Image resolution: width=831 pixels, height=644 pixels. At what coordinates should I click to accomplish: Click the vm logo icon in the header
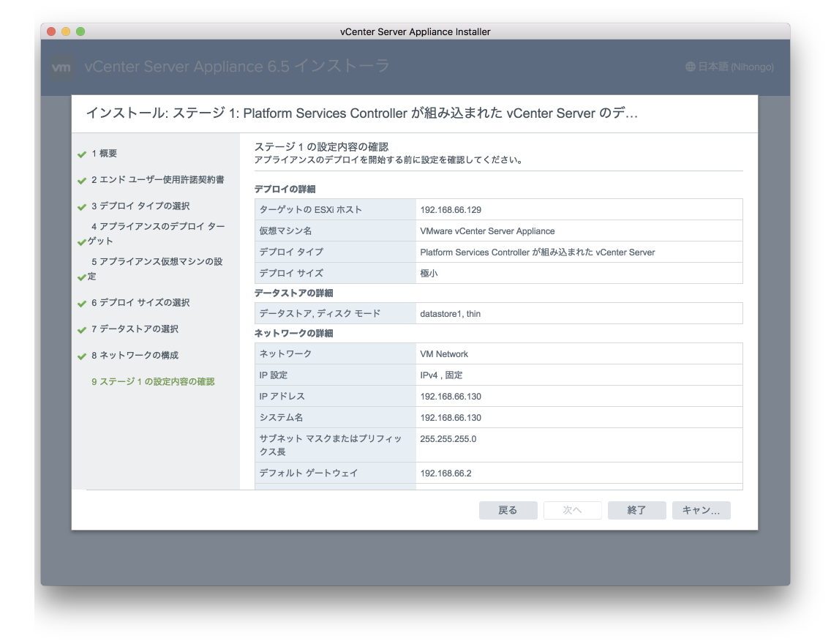pyautogui.click(x=61, y=67)
